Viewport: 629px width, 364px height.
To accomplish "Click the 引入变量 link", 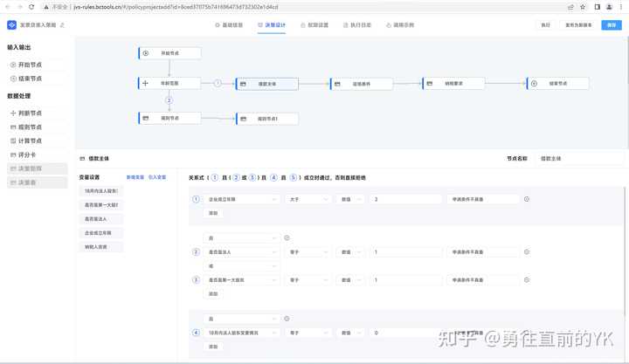I will (157, 177).
